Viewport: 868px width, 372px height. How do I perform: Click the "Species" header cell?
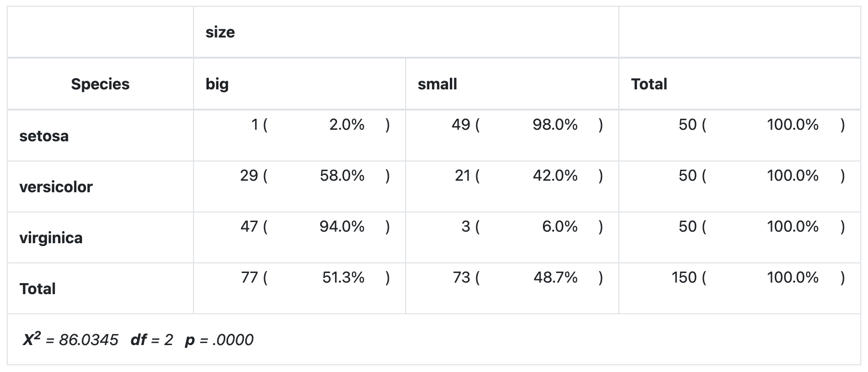click(100, 84)
